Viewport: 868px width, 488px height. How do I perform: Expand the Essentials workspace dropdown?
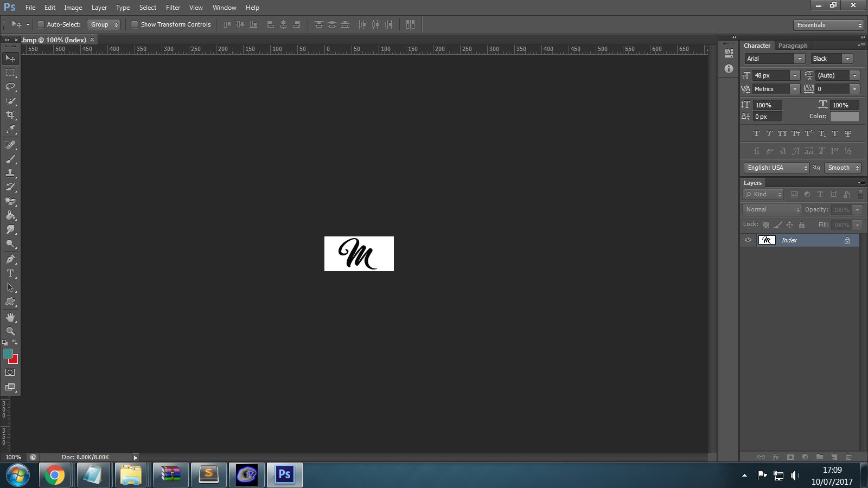(828, 25)
